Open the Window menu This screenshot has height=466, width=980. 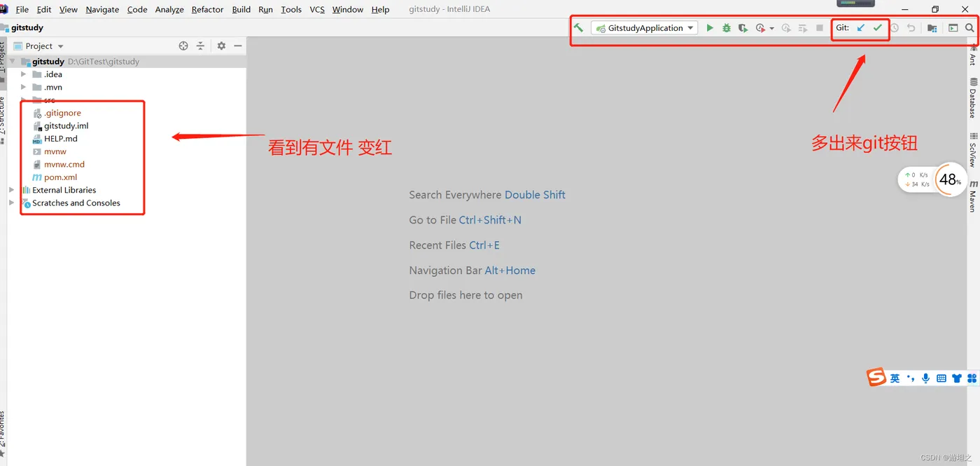click(x=348, y=9)
